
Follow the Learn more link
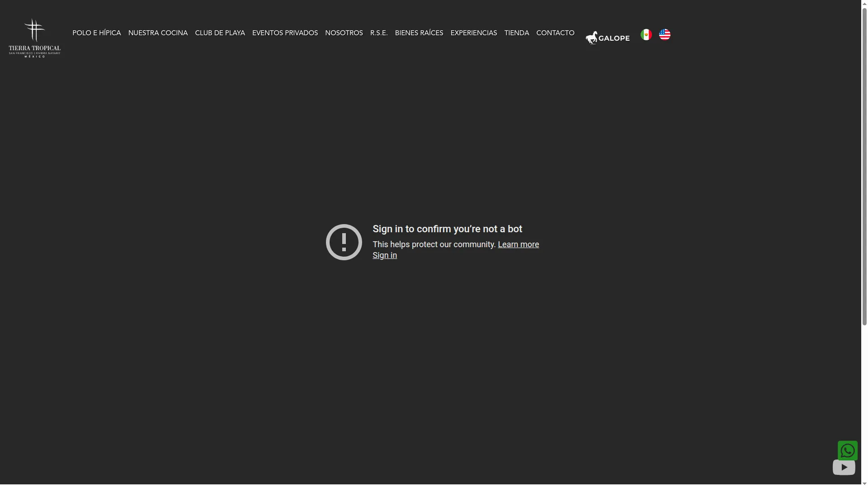point(518,244)
